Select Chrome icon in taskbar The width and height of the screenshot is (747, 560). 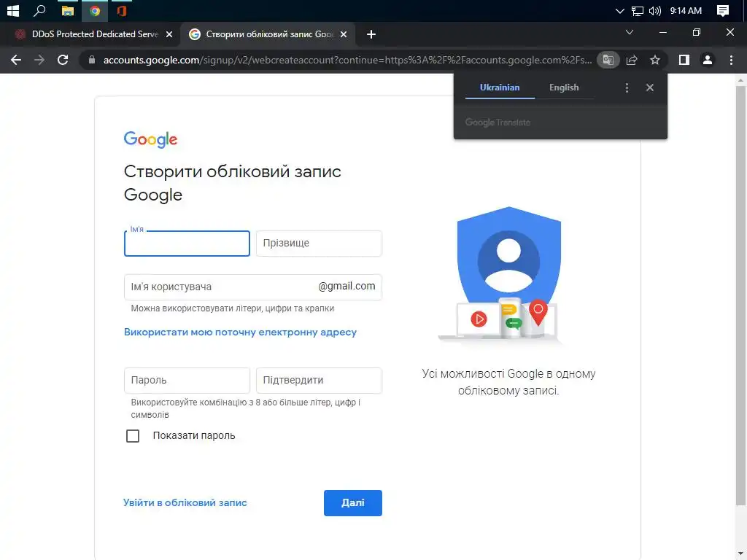click(x=95, y=10)
